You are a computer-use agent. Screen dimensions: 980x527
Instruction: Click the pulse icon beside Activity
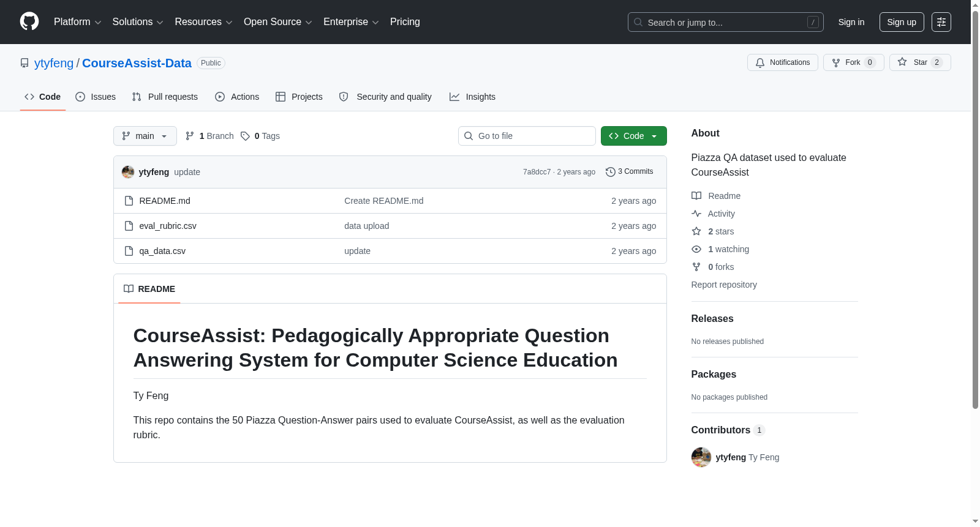click(696, 214)
